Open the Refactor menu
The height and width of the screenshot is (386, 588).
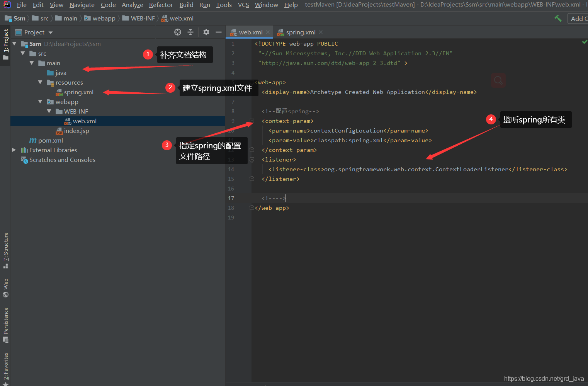click(x=161, y=5)
